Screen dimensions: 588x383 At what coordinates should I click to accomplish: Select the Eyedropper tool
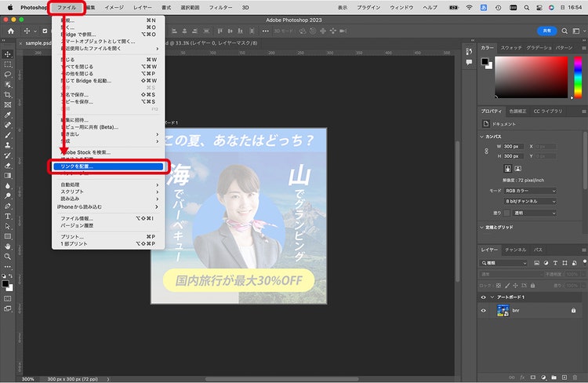pos(8,115)
